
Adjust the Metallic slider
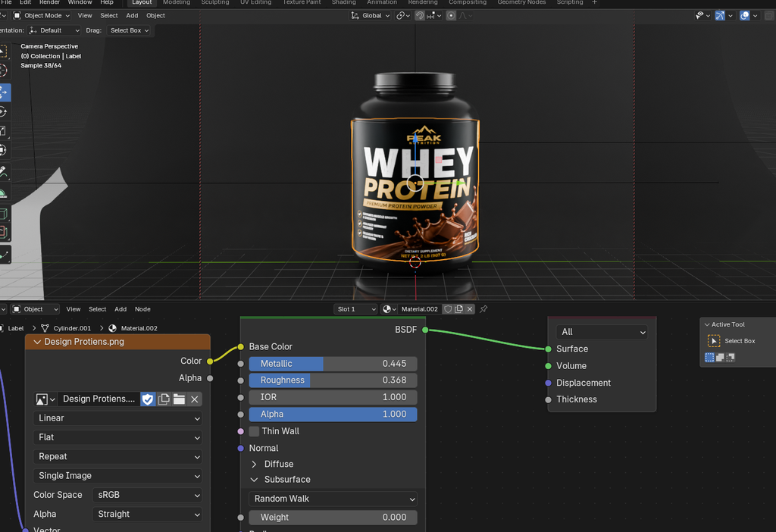(x=333, y=364)
